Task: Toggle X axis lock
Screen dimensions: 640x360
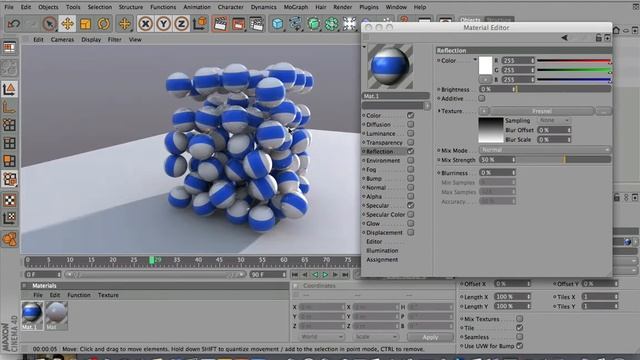Action: tap(145, 24)
